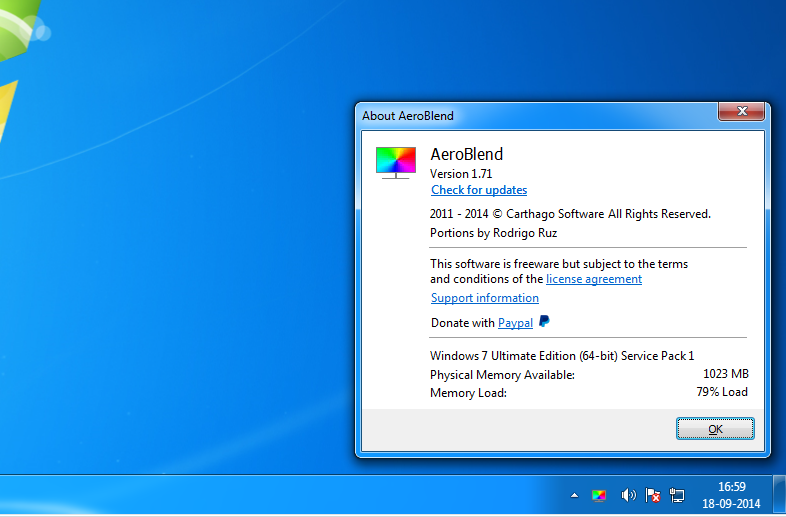Click the AeroBlend color monitor logo

[396, 162]
